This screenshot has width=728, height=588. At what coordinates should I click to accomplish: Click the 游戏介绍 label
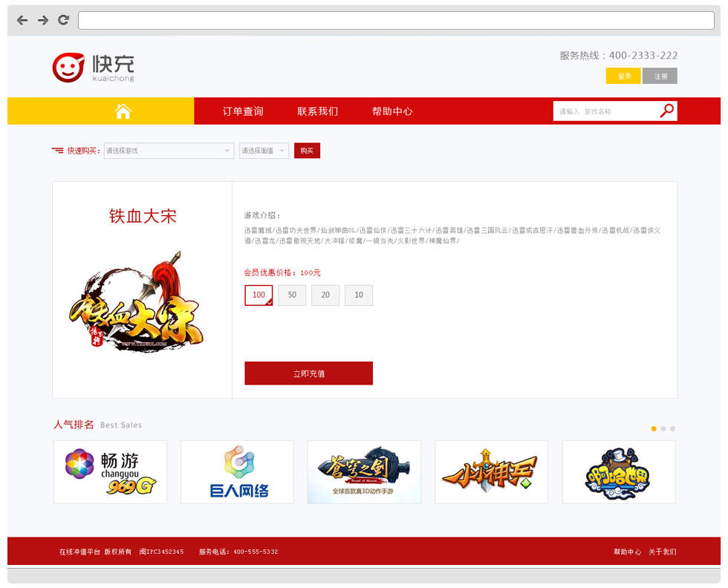(262, 215)
